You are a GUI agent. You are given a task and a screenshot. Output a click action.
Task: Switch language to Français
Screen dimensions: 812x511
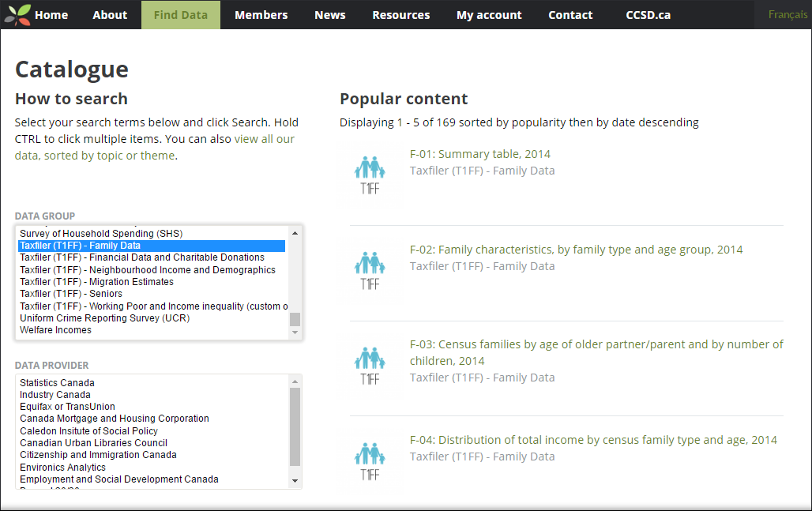(x=788, y=14)
